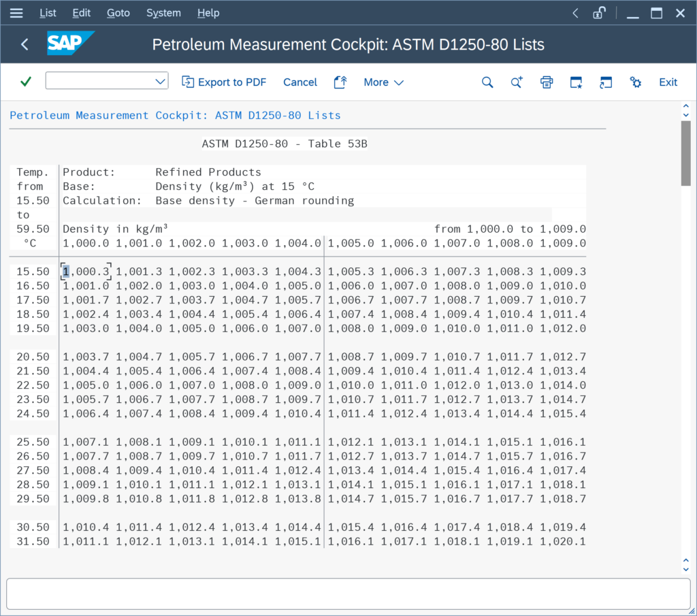Click temperature row label 25.50
This screenshot has width=697, height=616.
click(33, 442)
